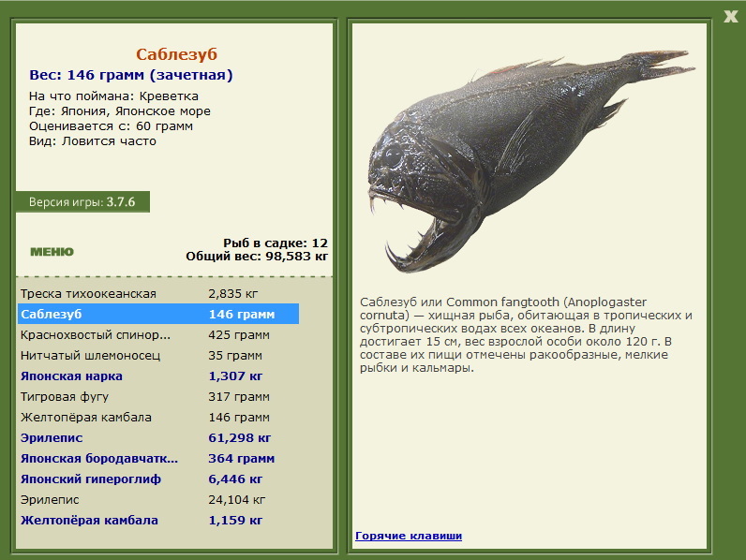Select the highlighted Саблезуб row
Screen dimensions: 746x560
click(x=158, y=315)
